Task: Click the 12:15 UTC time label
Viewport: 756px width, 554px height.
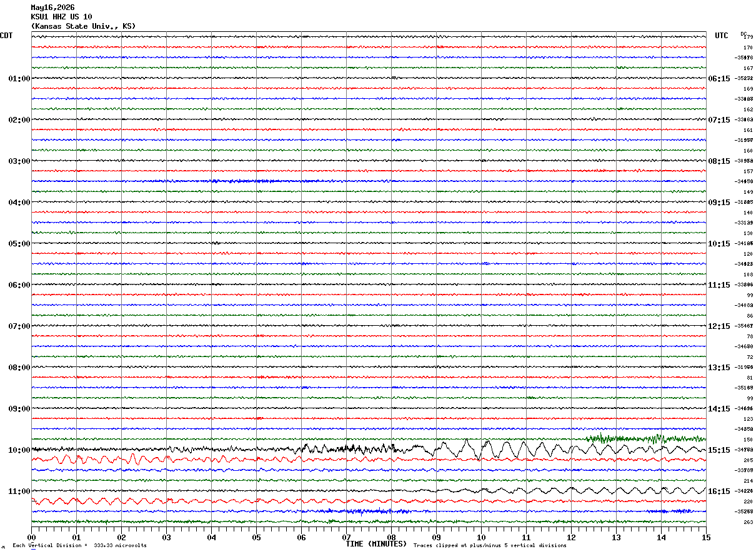Action: point(719,326)
